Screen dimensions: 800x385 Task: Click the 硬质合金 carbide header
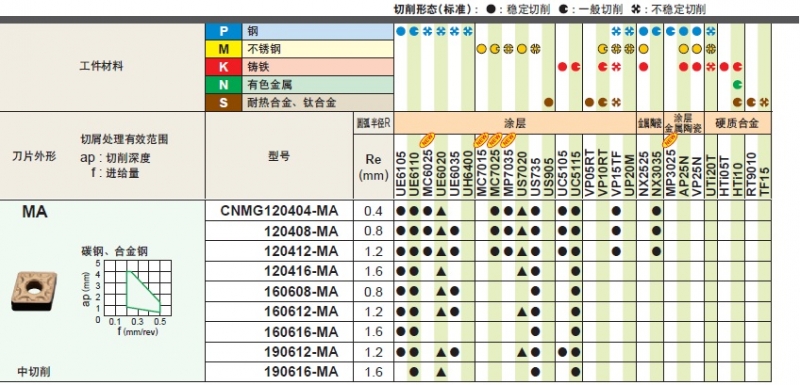pyautogui.click(x=737, y=123)
